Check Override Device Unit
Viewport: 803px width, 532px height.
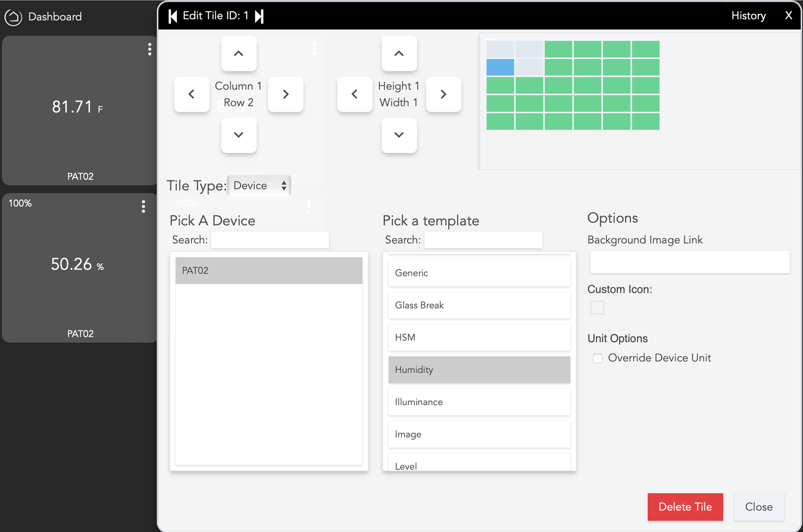pyautogui.click(x=598, y=358)
